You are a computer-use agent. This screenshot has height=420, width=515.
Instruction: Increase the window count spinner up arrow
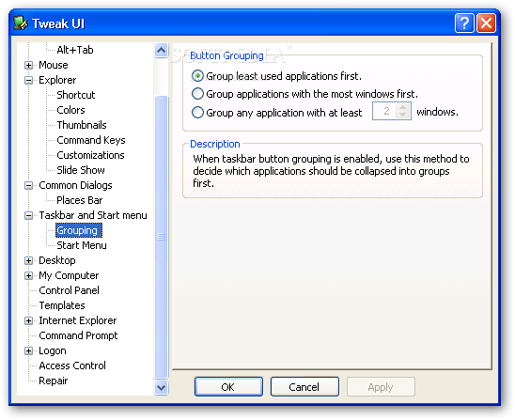click(403, 107)
